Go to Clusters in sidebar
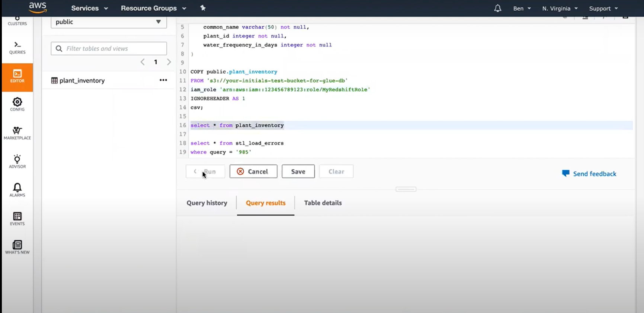The image size is (644, 313). point(17,21)
